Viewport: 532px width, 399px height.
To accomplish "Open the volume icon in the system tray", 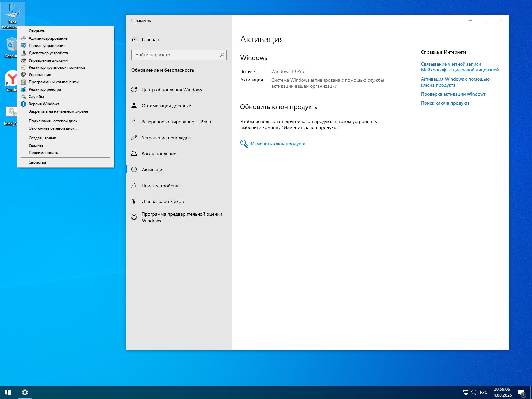I will click(474, 392).
